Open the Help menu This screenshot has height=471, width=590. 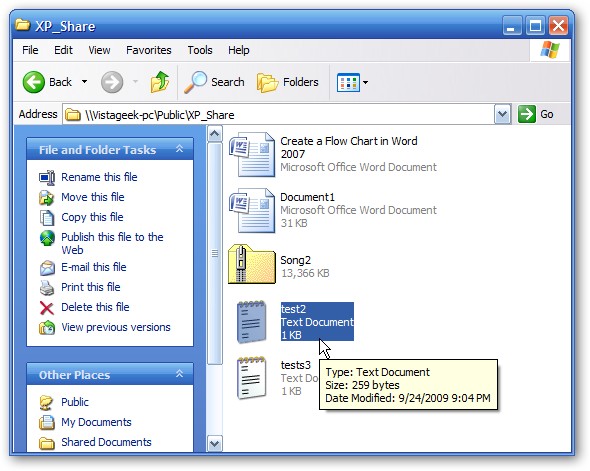(x=239, y=50)
